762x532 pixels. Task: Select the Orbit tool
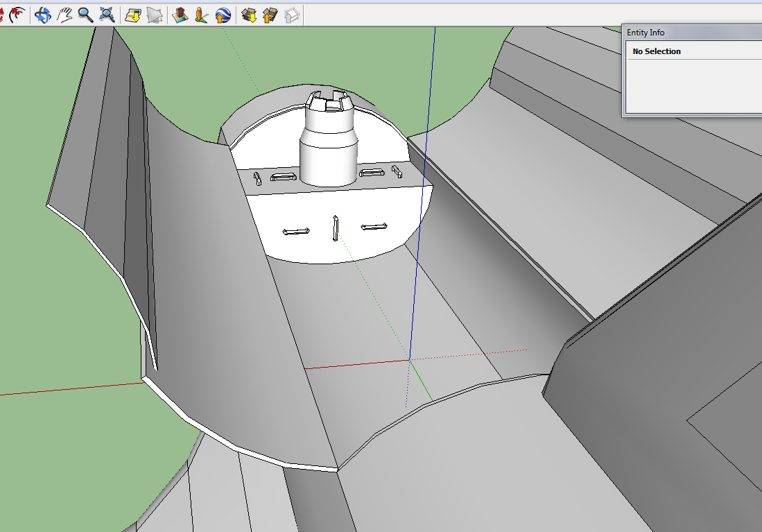42,15
